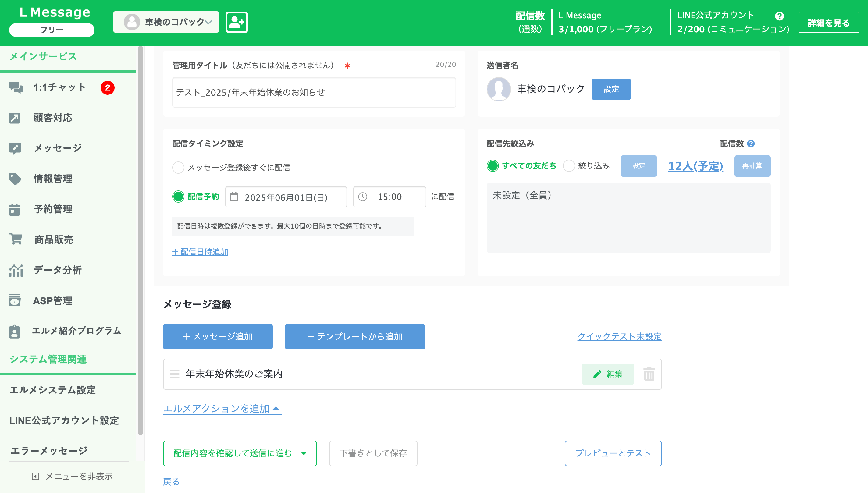Click the 商品販売 shopping cart icon
This screenshot has width=868, height=493.
click(x=16, y=239)
